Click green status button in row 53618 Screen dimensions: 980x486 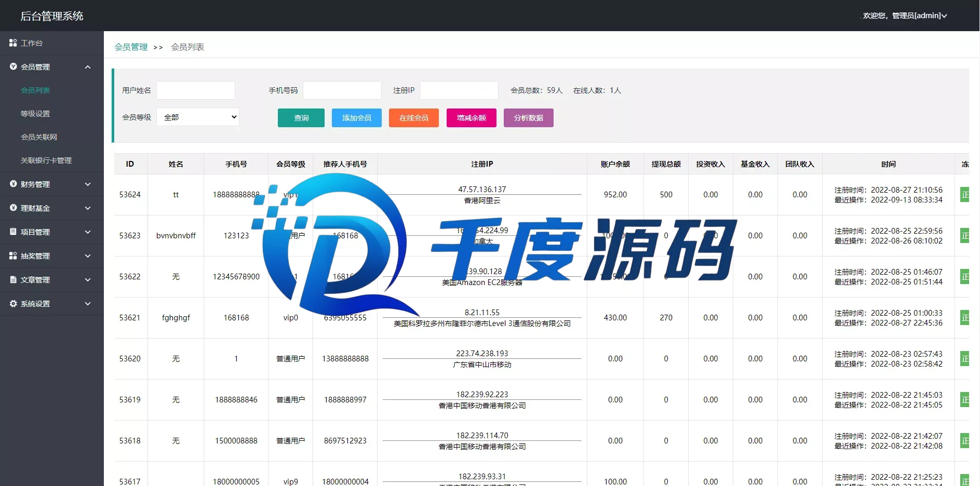(965, 441)
